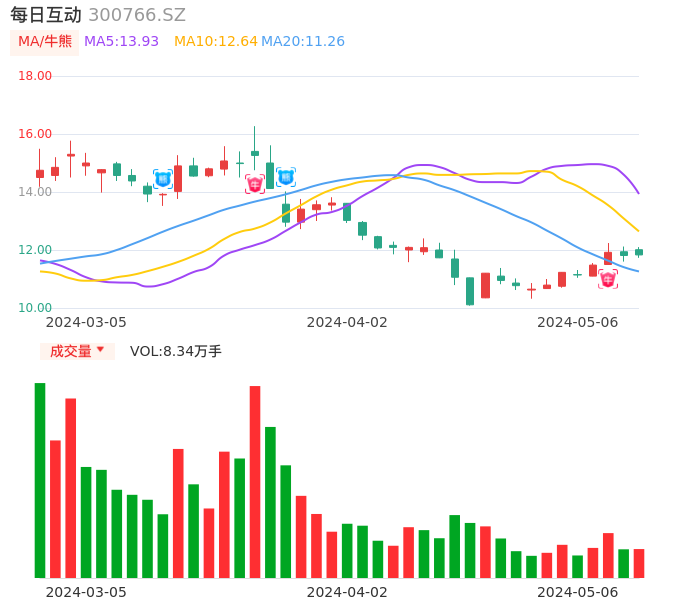Click the large green candle bottoming near 10.00

(x=470, y=291)
